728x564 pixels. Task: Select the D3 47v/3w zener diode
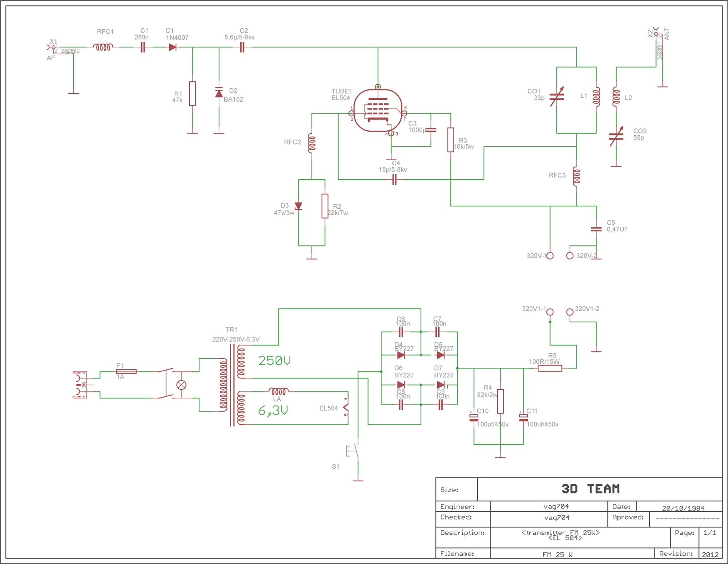point(298,206)
